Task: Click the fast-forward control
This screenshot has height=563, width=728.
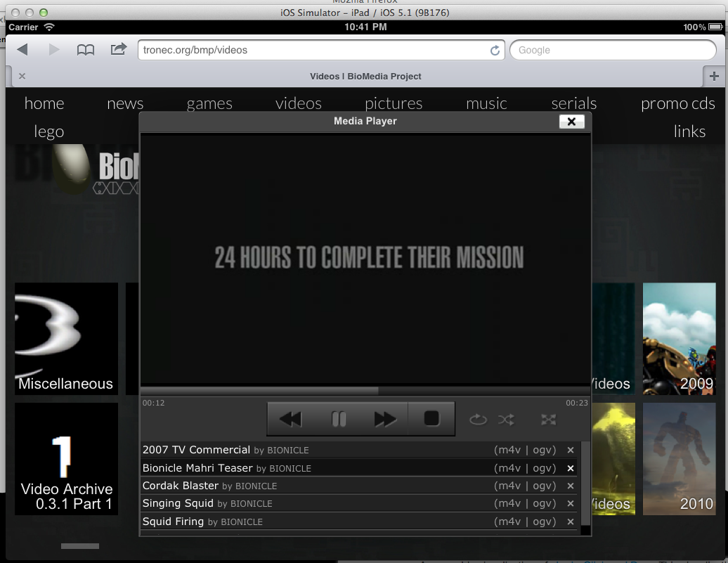Action: pyautogui.click(x=385, y=418)
